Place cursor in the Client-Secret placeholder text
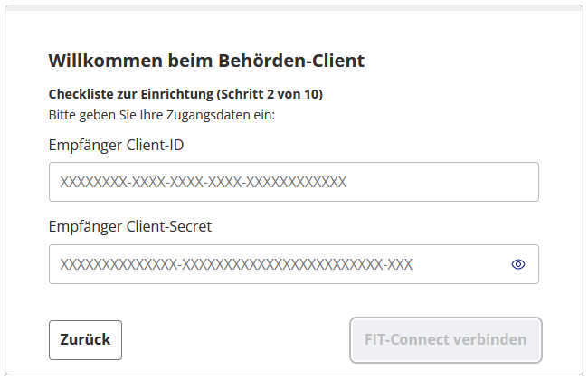 (x=236, y=264)
